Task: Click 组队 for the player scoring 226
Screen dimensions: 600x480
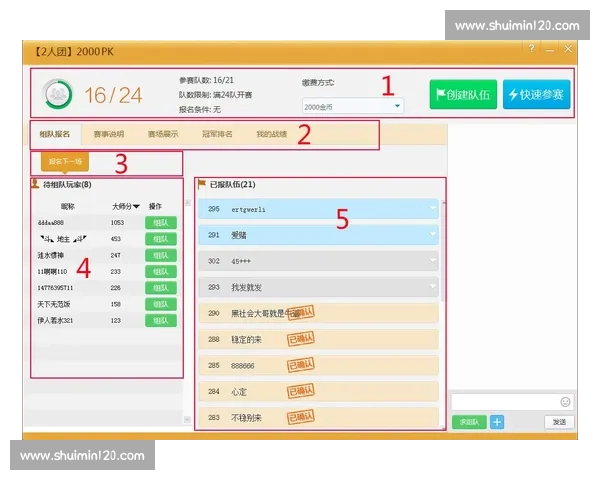Action: [161, 288]
